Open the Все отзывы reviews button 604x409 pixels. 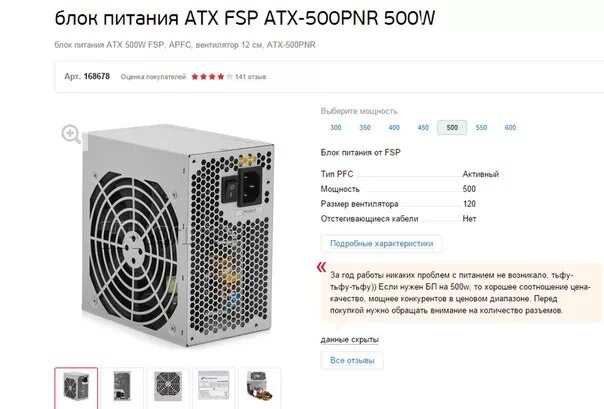point(352,360)
